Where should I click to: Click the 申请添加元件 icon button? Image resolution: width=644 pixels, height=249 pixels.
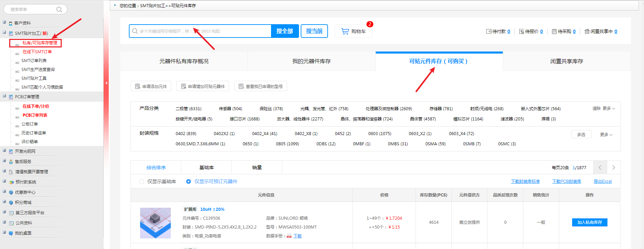pos(138,86)
